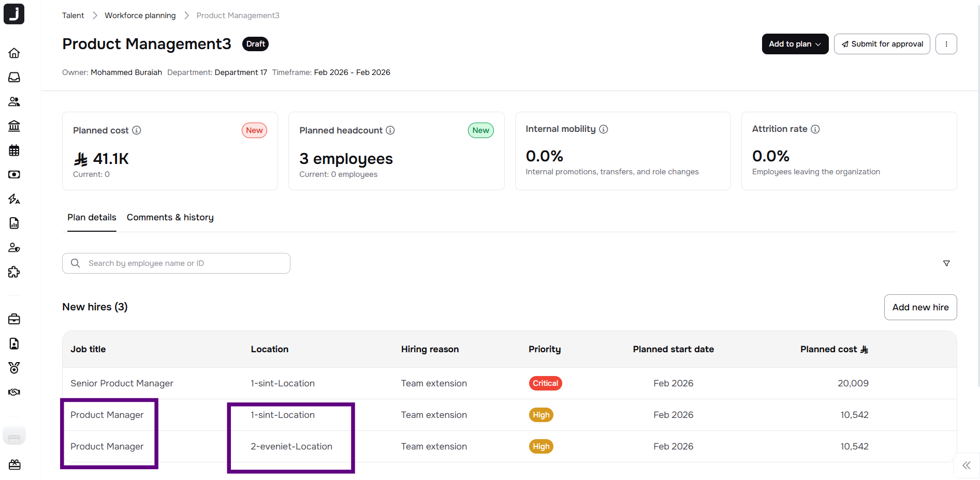This screenshot has width=980, height=480.
Task: Click the home icon in sidebar
Action: (14, 53)
